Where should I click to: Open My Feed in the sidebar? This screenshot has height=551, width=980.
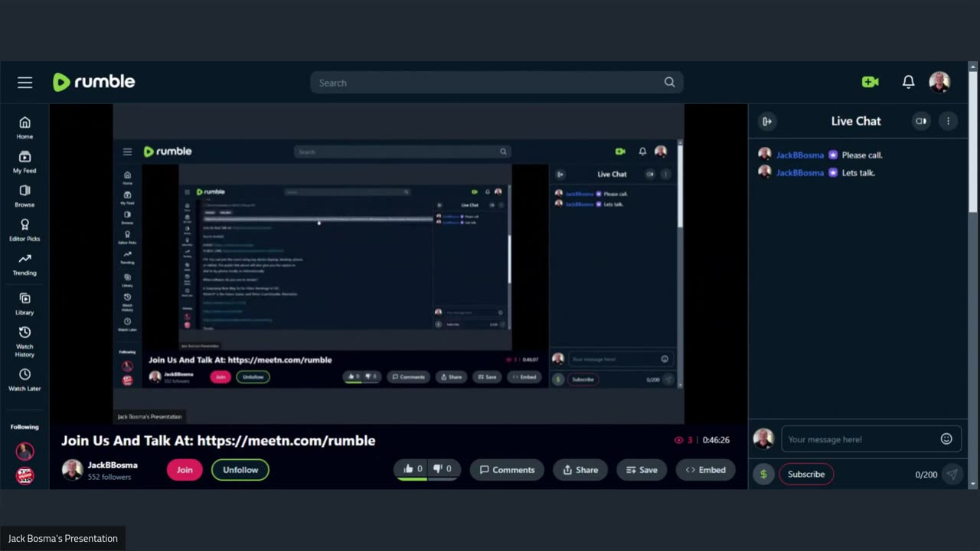point(24,162)
